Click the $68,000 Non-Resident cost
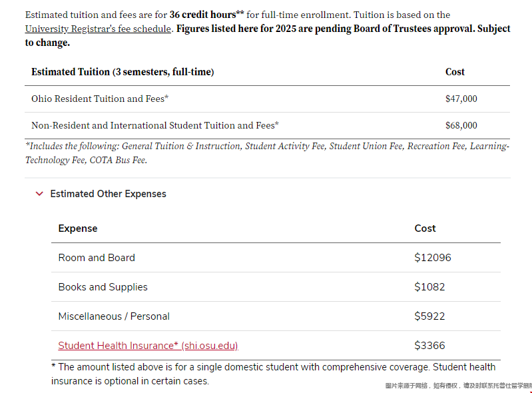Image resolution: width=532 pixels, height=393 pixels. [x=461, y=126]
